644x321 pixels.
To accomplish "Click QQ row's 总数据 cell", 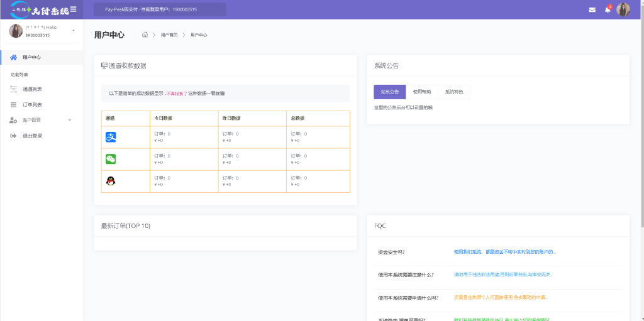I will 318,181.
